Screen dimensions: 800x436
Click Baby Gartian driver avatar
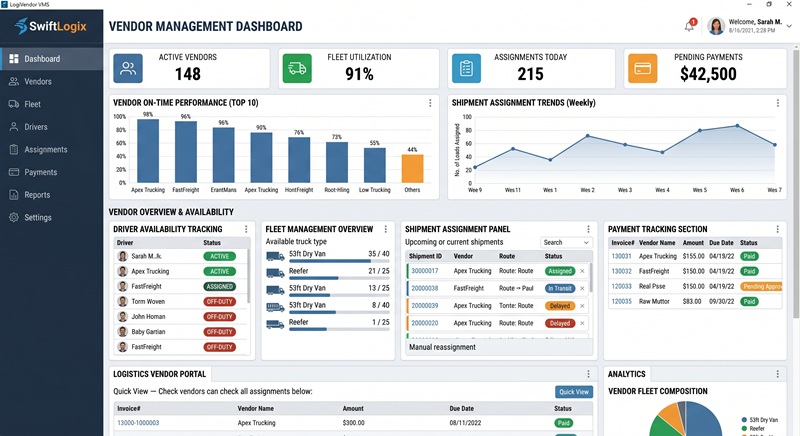coord(122,331)
